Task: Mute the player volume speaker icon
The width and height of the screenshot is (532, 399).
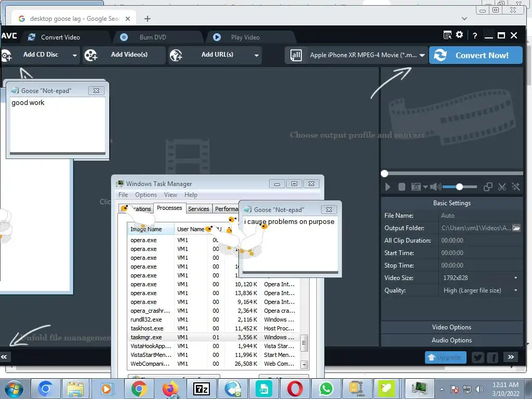Action: pyautogui.click(x=436, y=187)
